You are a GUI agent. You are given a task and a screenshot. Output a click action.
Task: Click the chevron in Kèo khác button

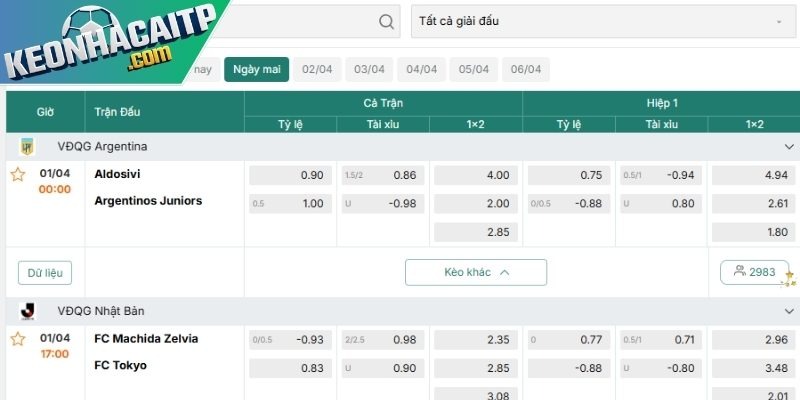505,272
